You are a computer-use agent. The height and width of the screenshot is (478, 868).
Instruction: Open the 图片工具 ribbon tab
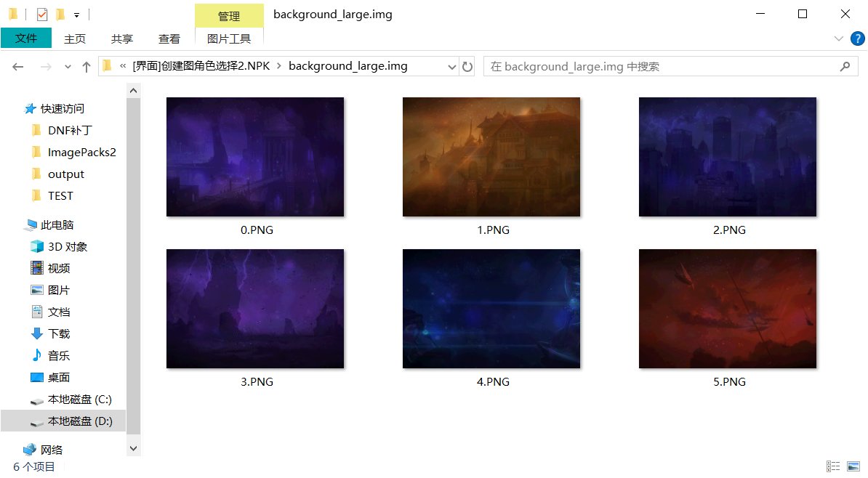point(228,39)
